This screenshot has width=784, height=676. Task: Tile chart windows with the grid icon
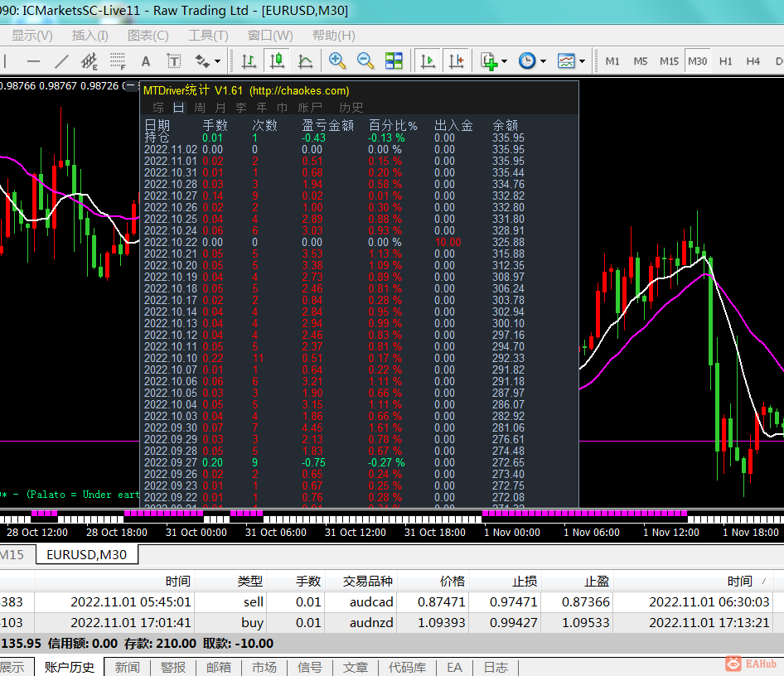394,61
